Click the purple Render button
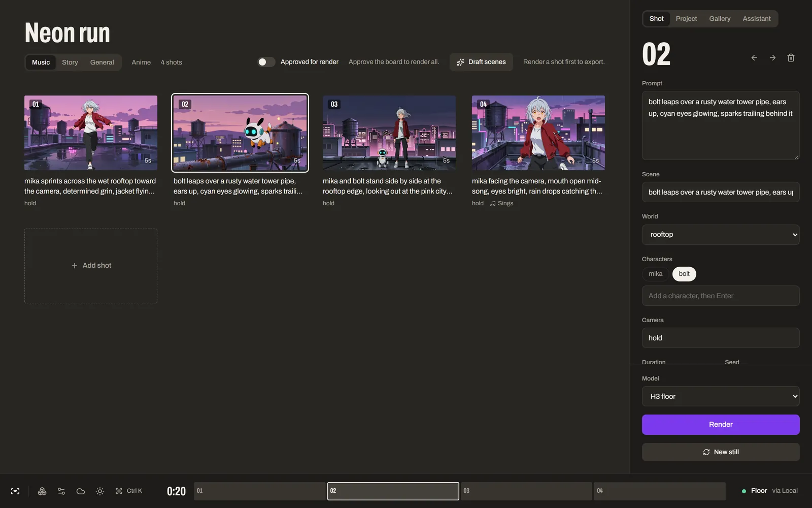The width and height of the screenshot is (812, 508). (x=721, y=425)
